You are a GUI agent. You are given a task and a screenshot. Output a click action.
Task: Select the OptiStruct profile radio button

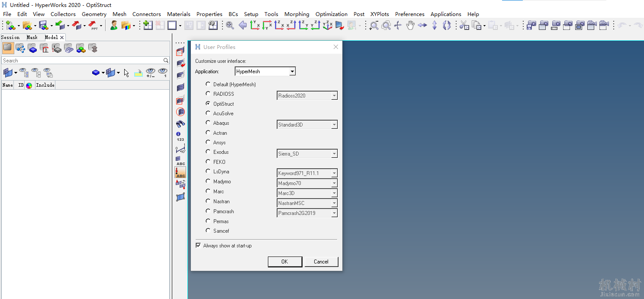coord(208,104)
